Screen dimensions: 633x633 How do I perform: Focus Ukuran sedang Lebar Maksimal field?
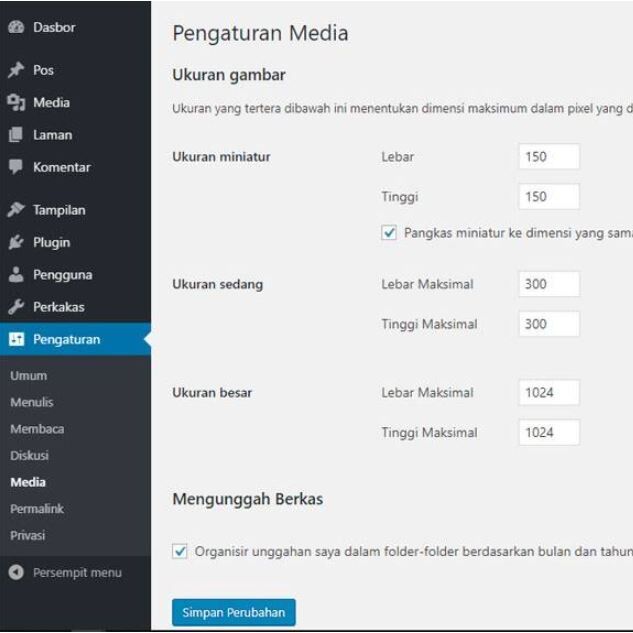click(549, 284)
